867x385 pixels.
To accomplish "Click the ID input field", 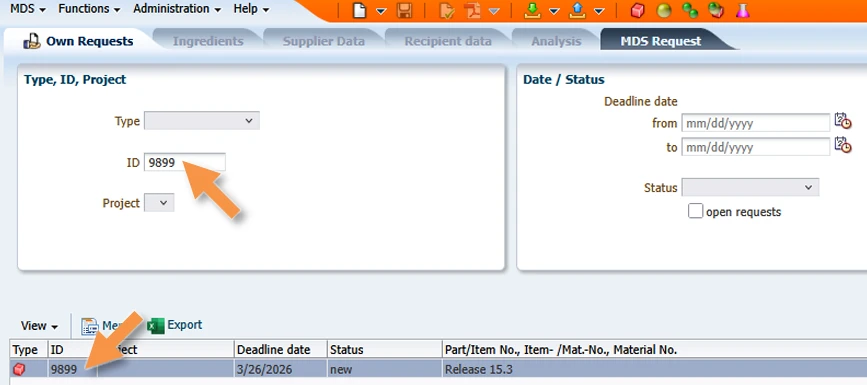I will pyautogui.click(x=185, y=163).
